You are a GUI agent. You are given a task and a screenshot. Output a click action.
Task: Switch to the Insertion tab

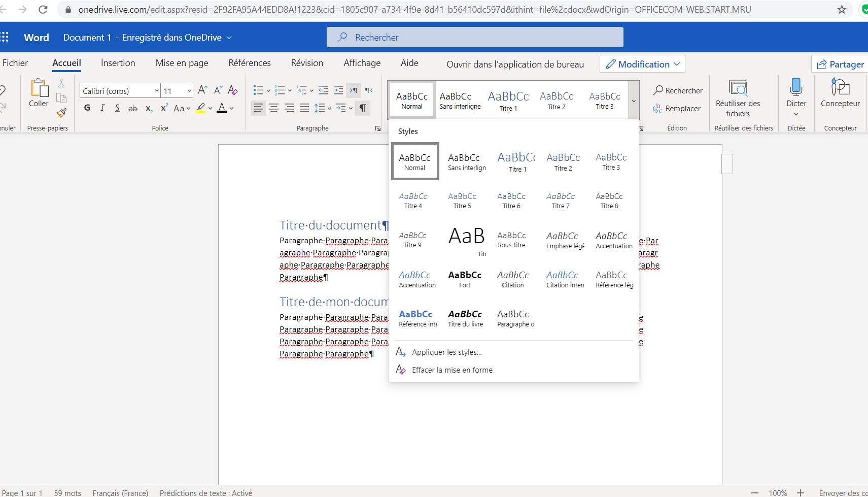[118, 63]
